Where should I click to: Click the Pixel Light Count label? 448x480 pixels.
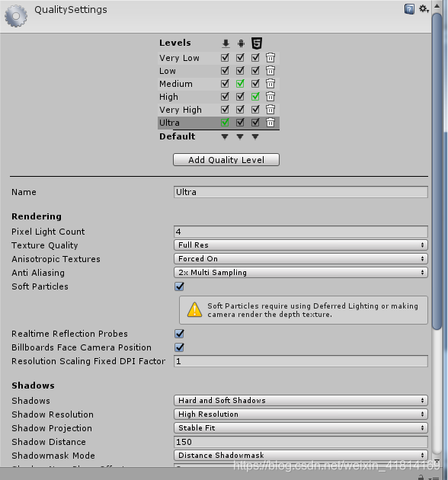tap(48, 232)
